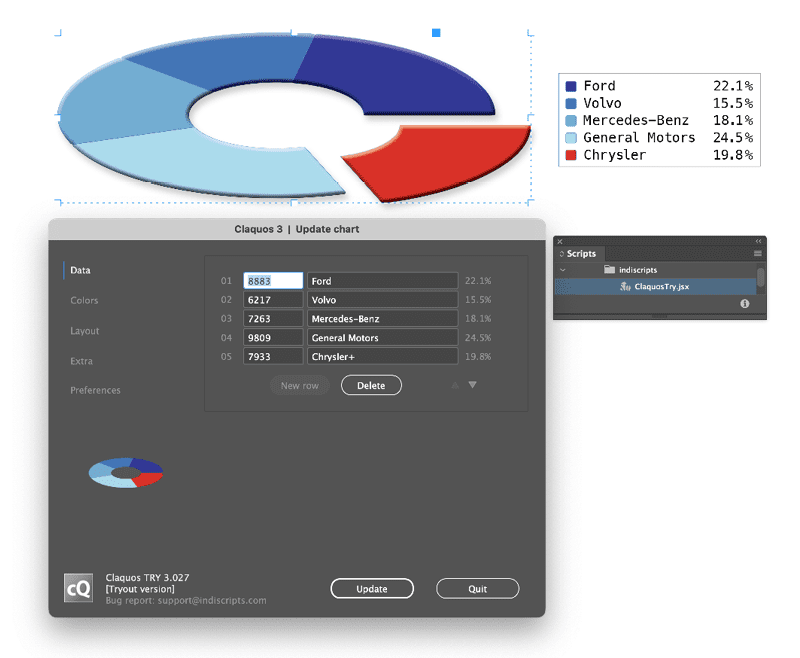Click the Mercedes-Benz legend swatch

pos(571,121)
